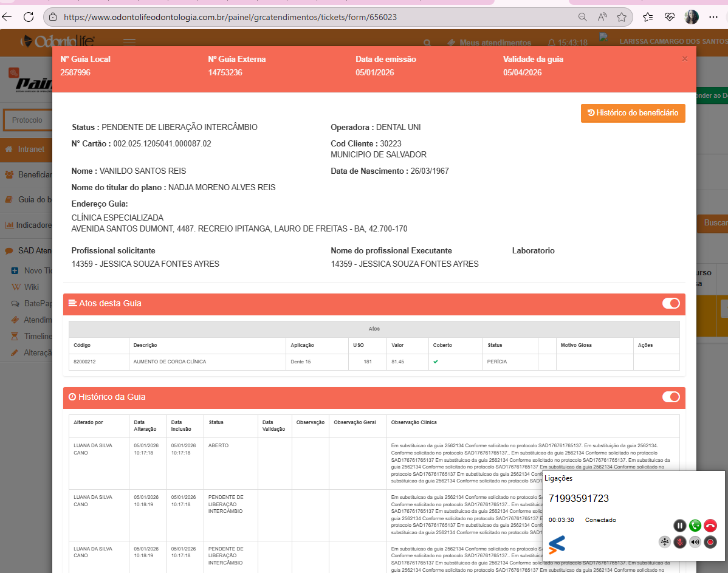Toggle the red muted microphone icon
728x573 pixels.
pyautogui.click(x=679, y=542)
